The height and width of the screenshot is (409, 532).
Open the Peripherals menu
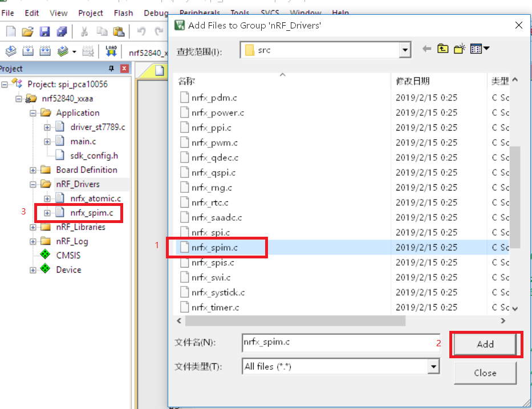pyautogui.click(x=199, y=13)
